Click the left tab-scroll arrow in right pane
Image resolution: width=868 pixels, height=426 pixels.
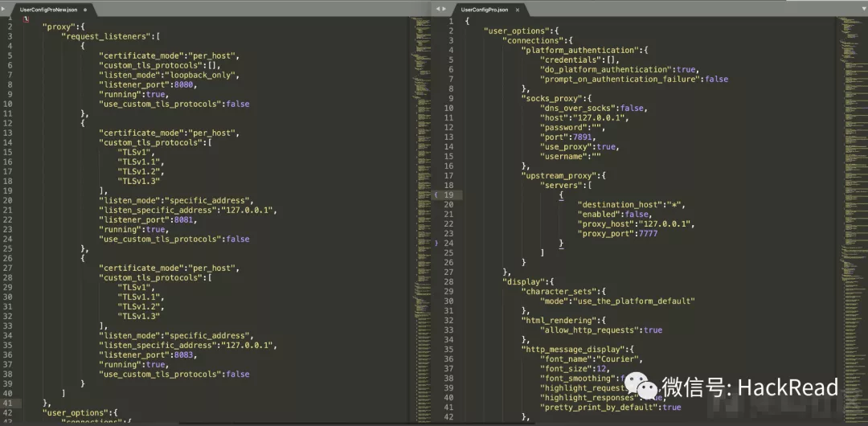point(437,10)
